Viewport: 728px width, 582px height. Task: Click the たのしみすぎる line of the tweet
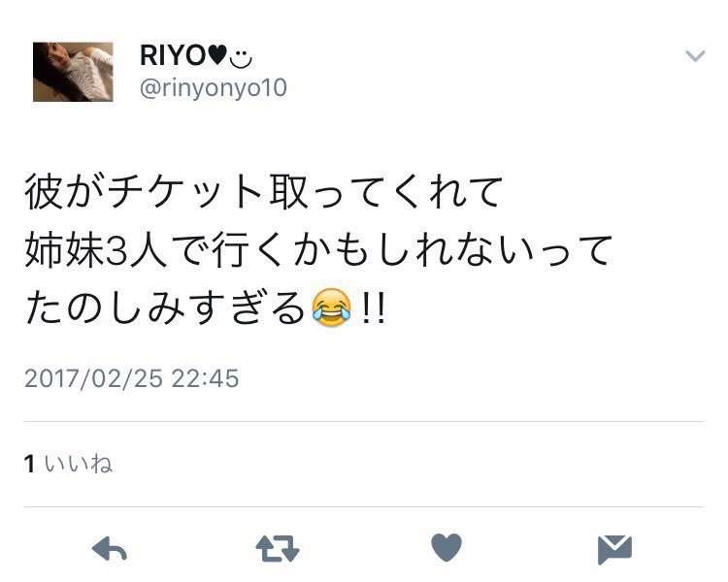pos(205,308)
